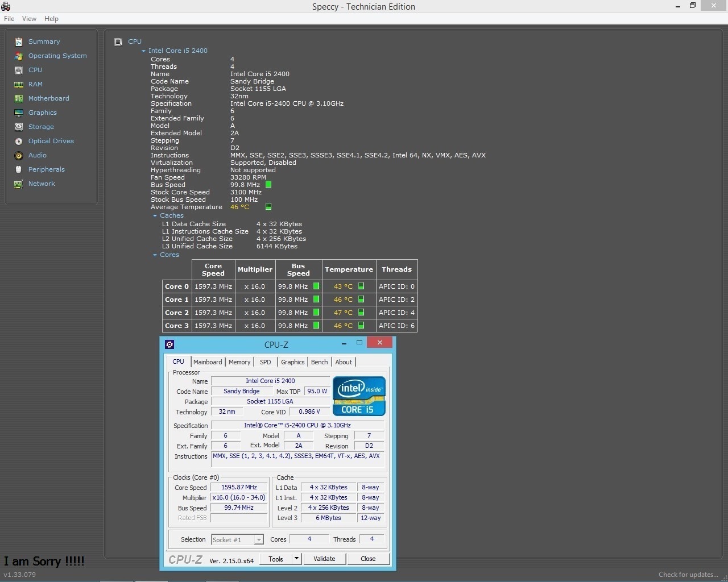Click the Peripherals mouse icon

[19, 169]
